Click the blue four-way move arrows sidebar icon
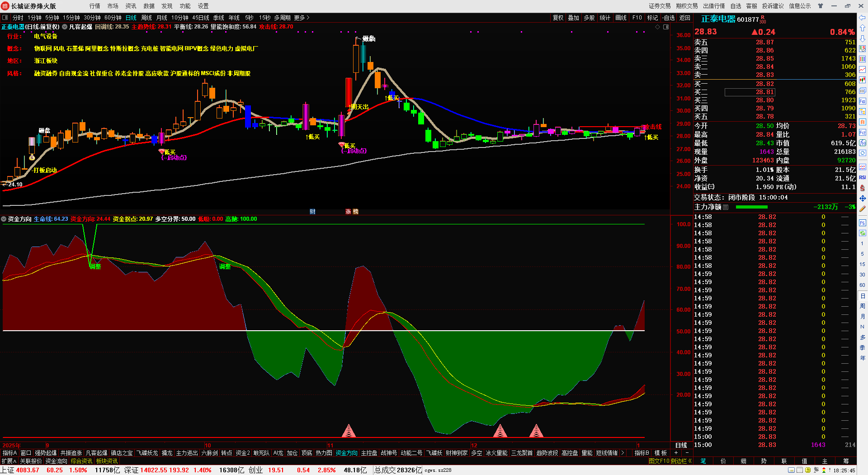Image resolution: width=868 pixels, height=475 pixels. pyautogui.click(x=863, y=198)
